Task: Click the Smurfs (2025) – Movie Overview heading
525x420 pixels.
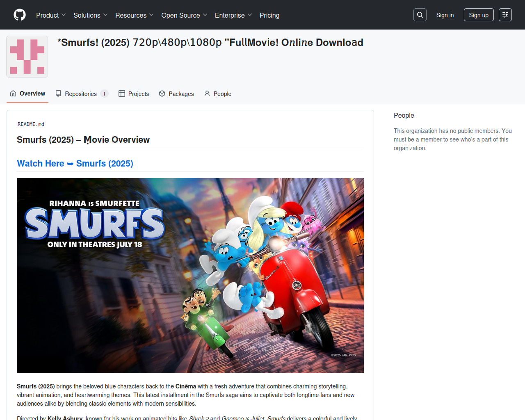Action: click(83, 140)
